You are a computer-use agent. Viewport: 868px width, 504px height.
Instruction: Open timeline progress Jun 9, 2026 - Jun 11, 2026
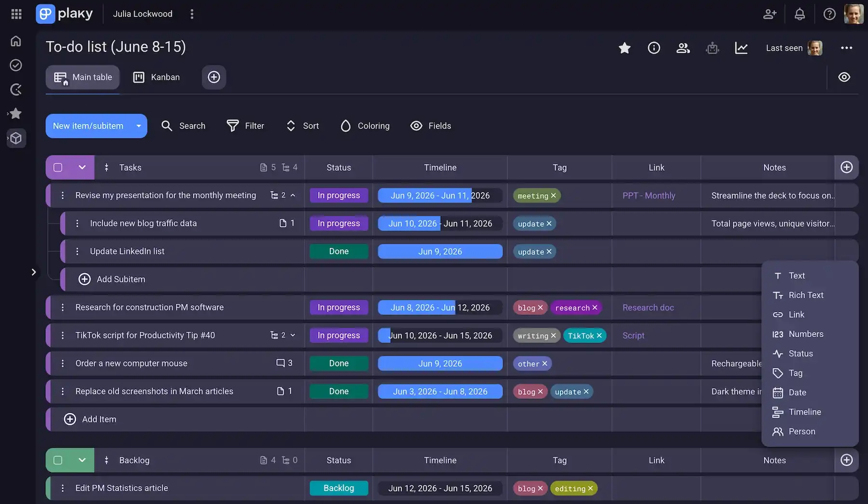440,195
